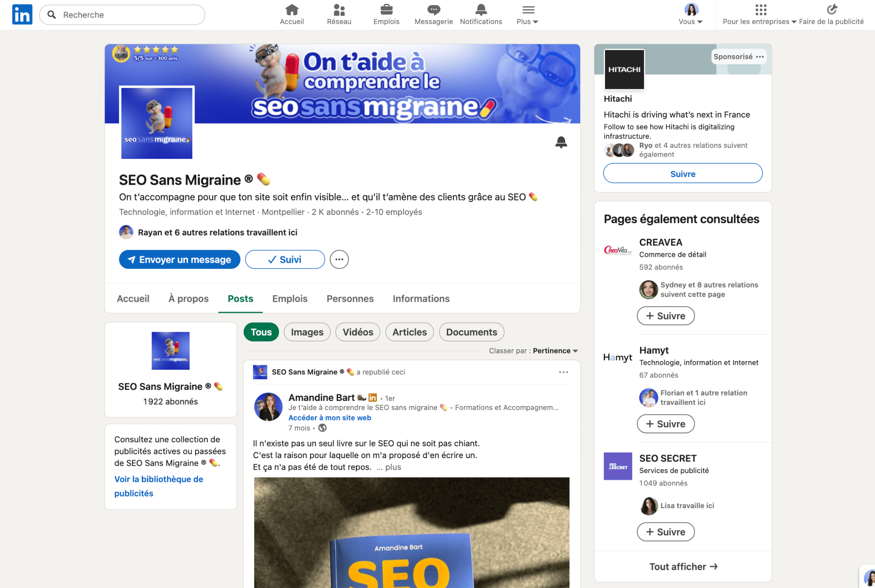The height and width of the screenshot is (588, 875).
Task: Open the page's Accueil tab
Action: pos(133,299)
